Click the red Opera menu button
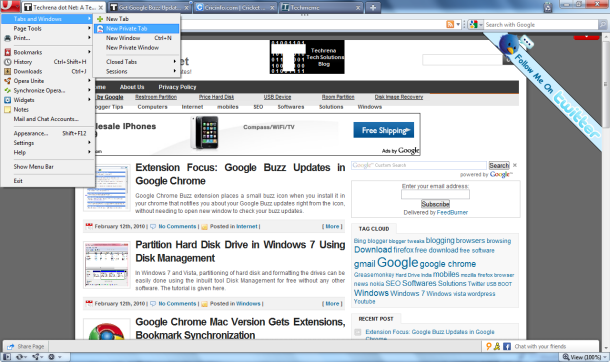 [10, 6]
